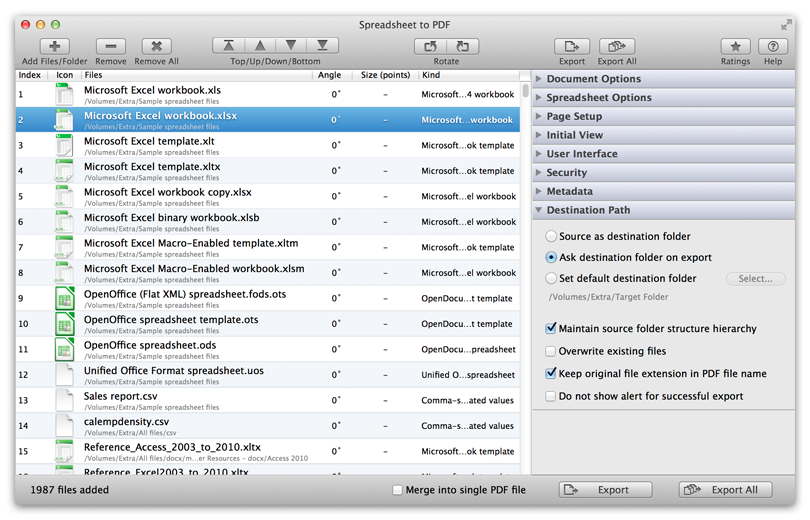Expand the Security section
The image size is (810, 520).
[x=566, y=173]
